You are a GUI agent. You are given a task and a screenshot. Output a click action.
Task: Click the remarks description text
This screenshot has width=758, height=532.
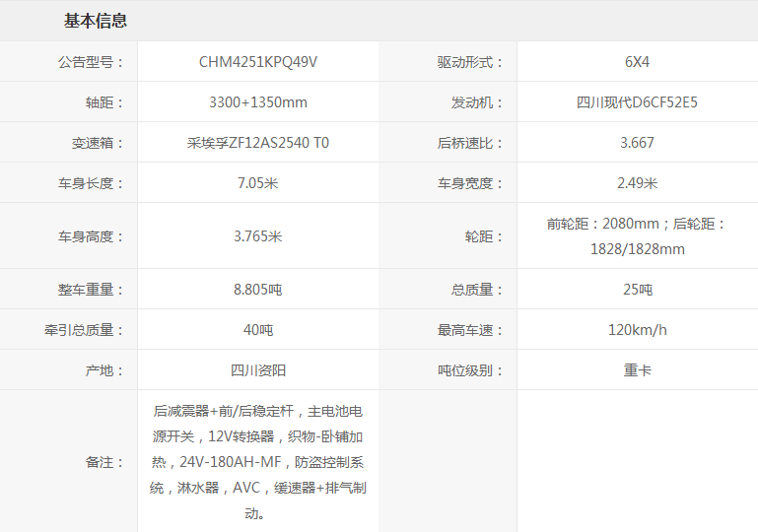pos(258,462)
